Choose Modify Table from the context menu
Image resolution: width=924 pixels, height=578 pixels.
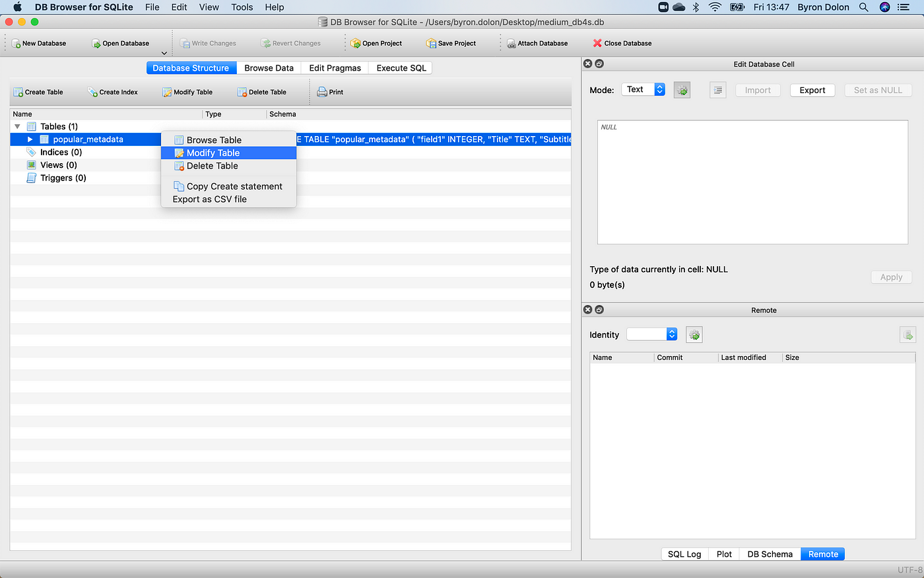(228, 153)
